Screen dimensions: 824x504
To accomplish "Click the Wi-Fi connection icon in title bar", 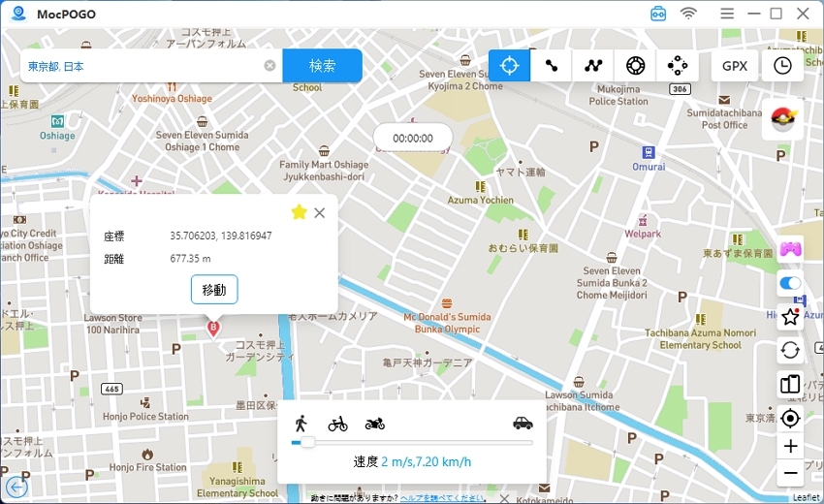I will 688,14.
